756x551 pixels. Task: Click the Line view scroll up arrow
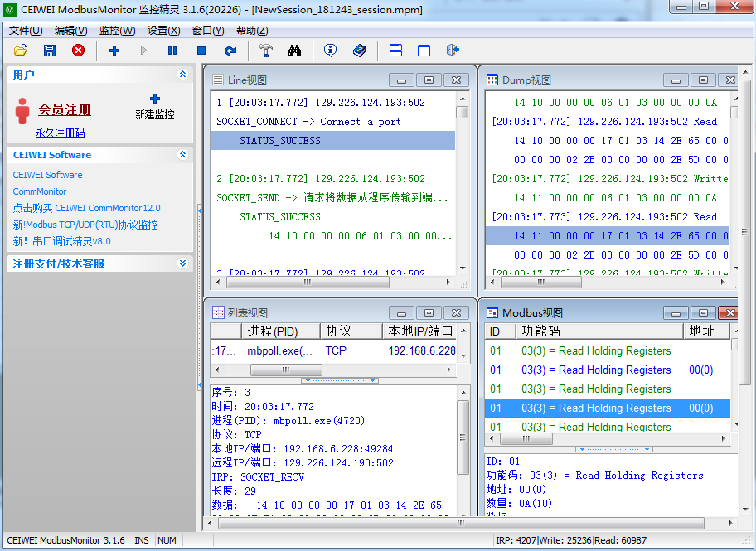[x=463, y=99]
